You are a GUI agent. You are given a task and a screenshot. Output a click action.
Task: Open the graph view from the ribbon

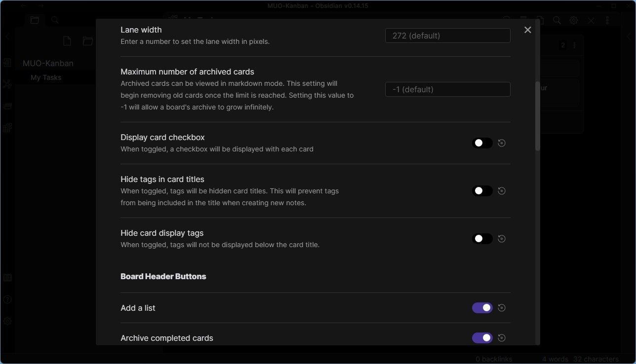pyautogui.click(x=7, y=84)
